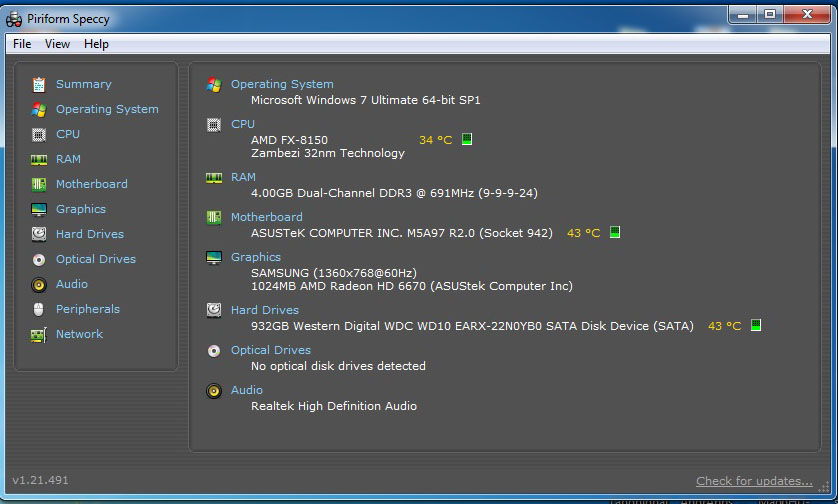Click the Microsoft Windows 7 Ultimate 64-bit SP1 text

coord(366,100)
